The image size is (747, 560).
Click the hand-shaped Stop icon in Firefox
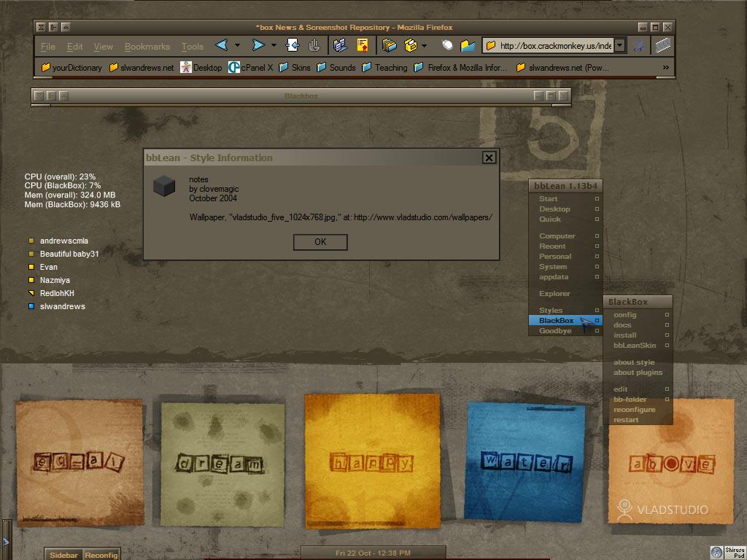point(314,45)
